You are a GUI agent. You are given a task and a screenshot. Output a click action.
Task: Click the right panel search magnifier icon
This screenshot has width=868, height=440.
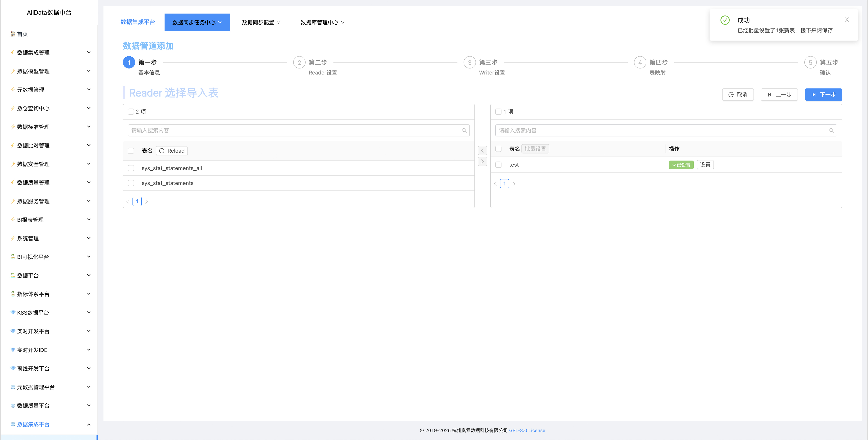pyautogui.click(x=831, y=130)
